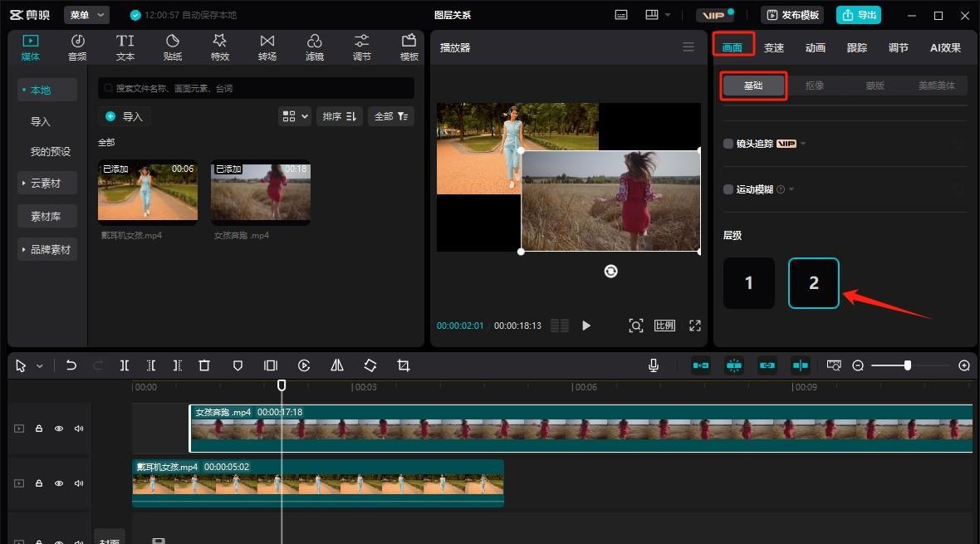Open the selection tool dropdown arrow
This screenshot has width=980, height=544.
click(39, 366)
